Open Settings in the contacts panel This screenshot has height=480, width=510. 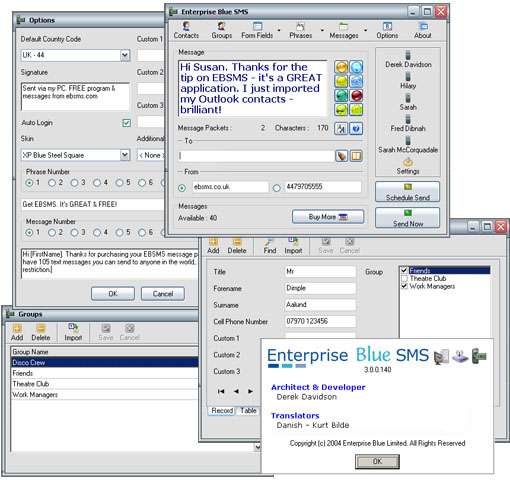click(x=408, y=166)
